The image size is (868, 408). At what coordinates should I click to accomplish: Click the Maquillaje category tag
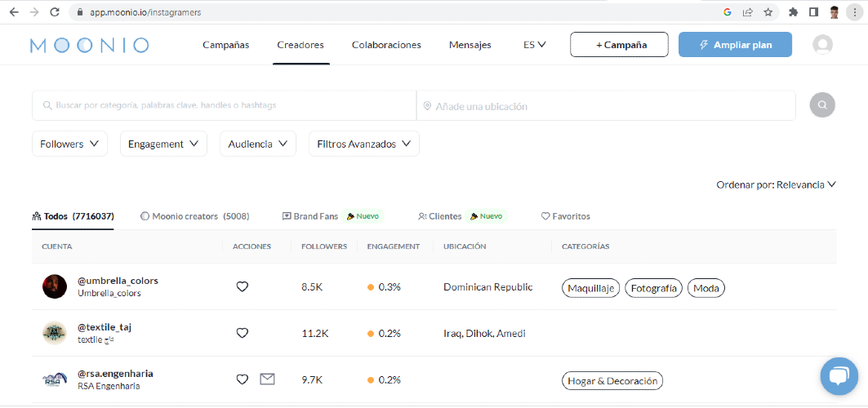[590, 288]
